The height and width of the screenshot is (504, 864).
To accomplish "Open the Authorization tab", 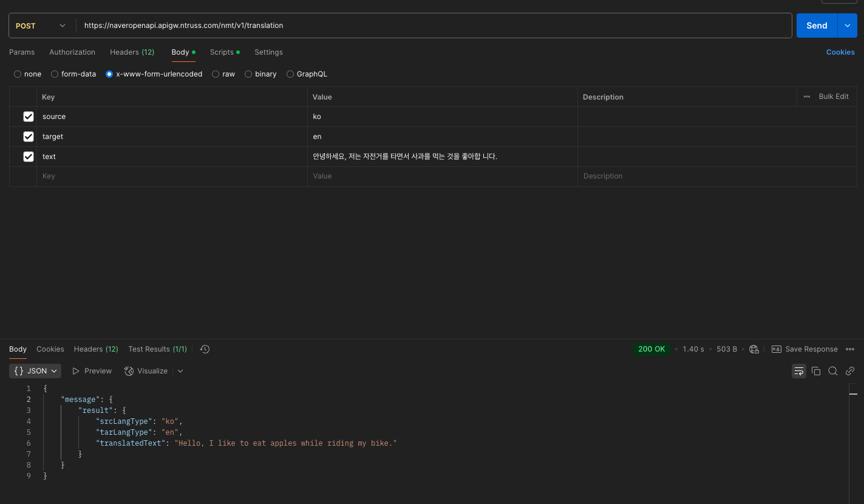I will tap(72, 52).
